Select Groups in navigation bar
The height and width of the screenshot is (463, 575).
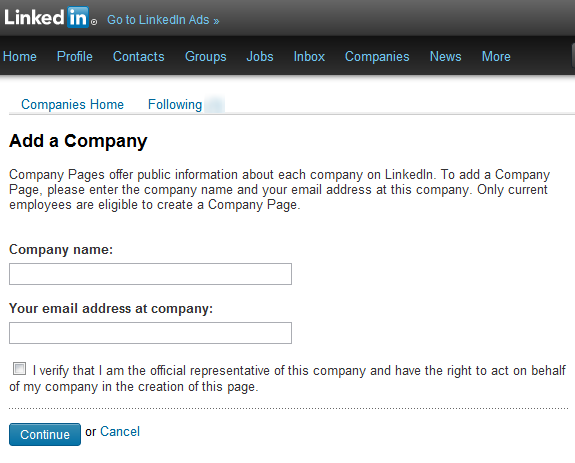pos(205,57)
